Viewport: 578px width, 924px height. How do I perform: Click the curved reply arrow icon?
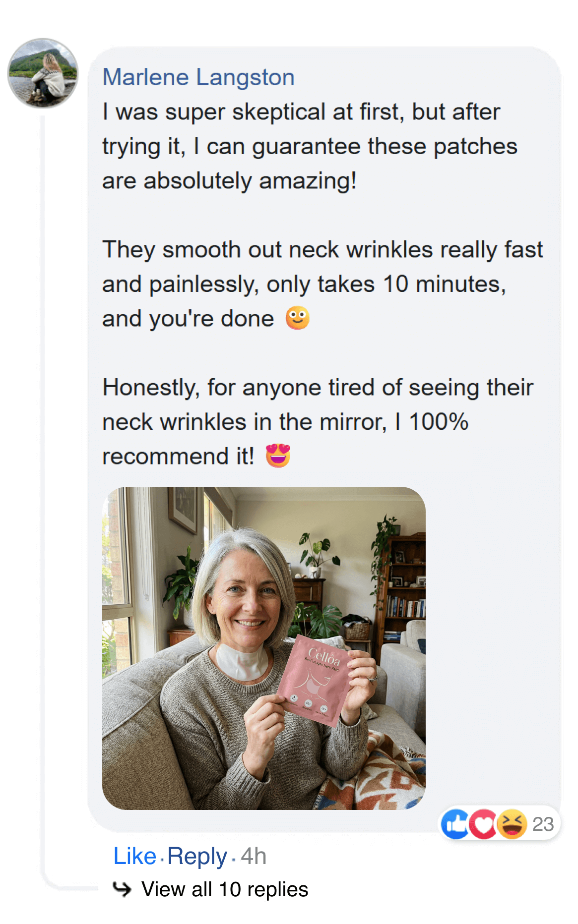(x=122, y=889)
